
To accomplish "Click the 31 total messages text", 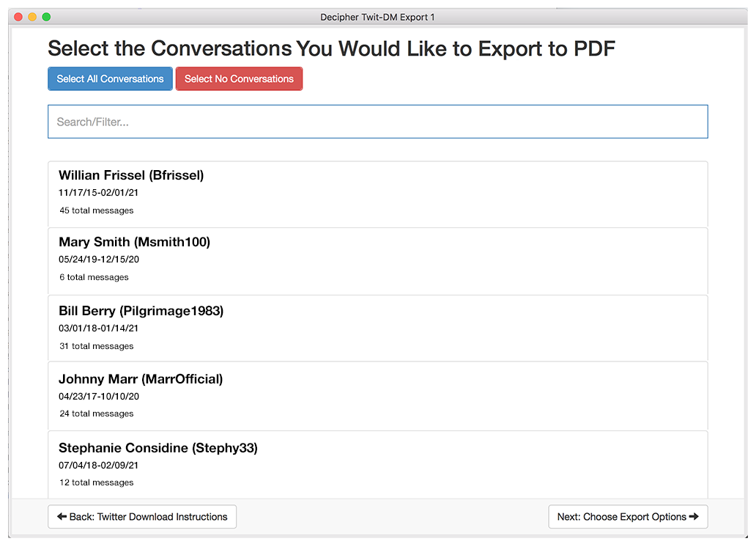I will click(97, 346).
